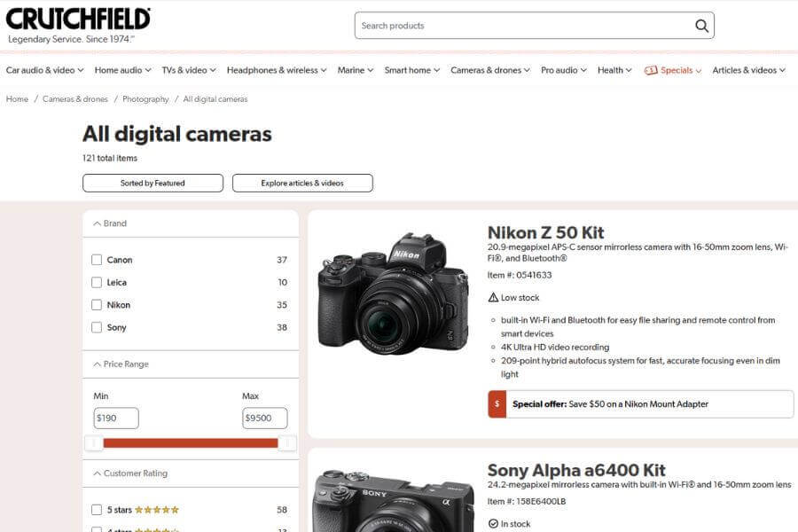Open the Cameras & drones dropdown menu
The height and width of the screenshot is (532, 798).
[489, 70]
